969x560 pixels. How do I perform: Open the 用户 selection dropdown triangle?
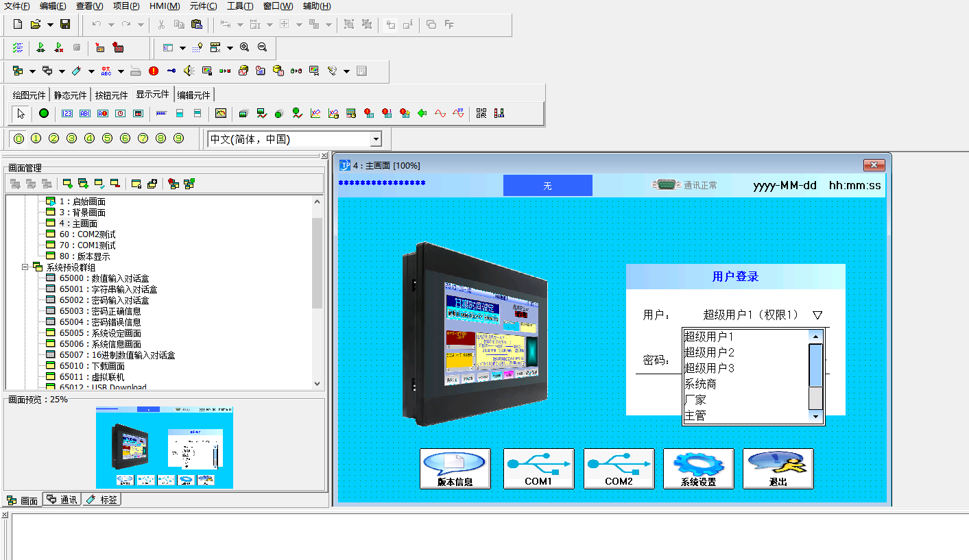(x=817, y=315)
